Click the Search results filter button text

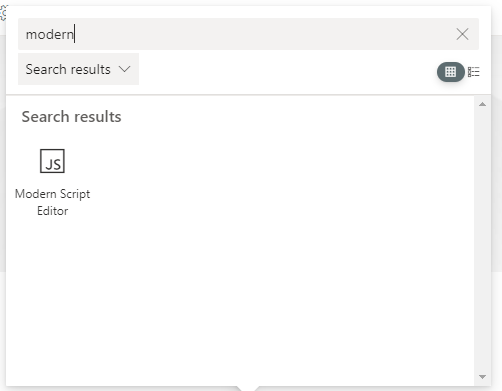(68, 69)
